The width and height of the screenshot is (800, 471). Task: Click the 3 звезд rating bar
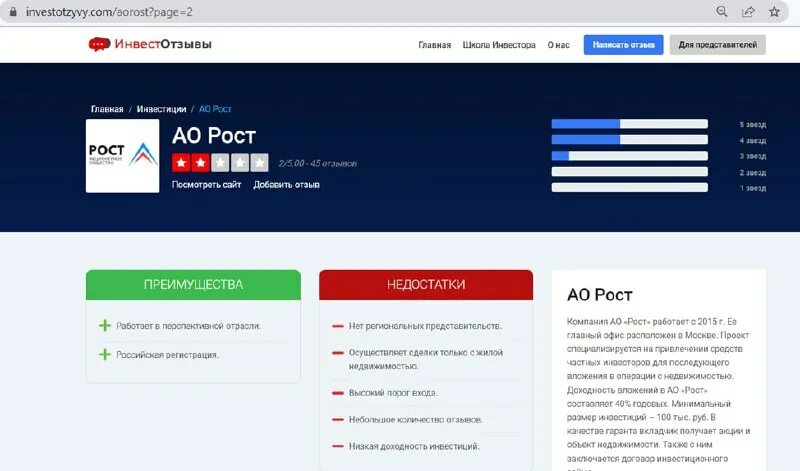[x=630, y=156]
